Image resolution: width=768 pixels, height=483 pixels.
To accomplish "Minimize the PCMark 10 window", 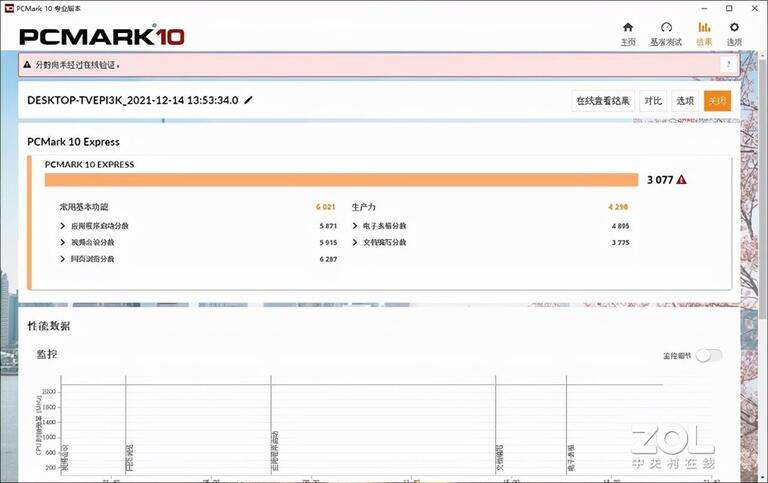I will coord(704,8).
